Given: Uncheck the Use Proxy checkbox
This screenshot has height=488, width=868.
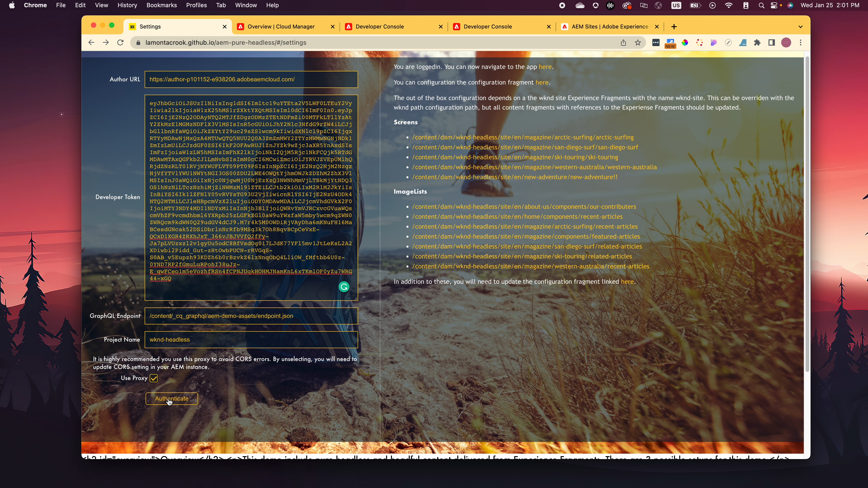Looking at the screenshot, I should point(154,378).
